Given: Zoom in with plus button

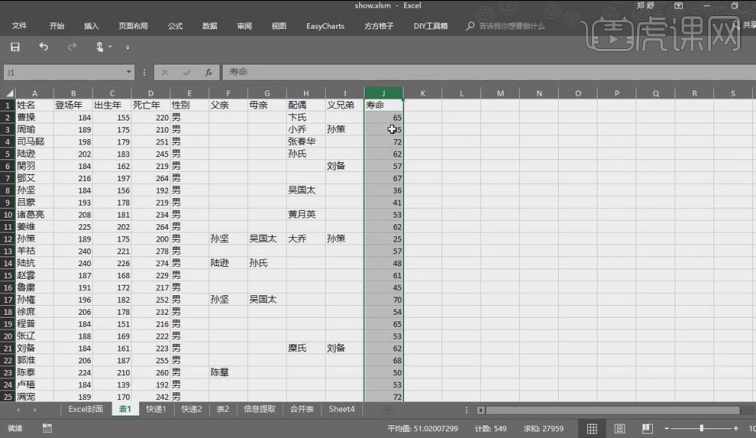Looking at the screenshot, I should [736, 428].
